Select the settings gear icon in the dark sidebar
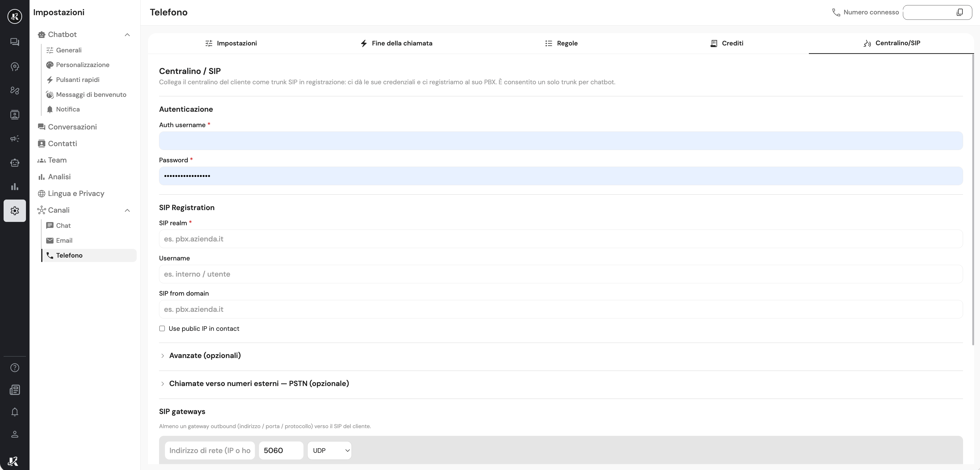The height and width of the screenshot is (470, 980). coord(14,211)
